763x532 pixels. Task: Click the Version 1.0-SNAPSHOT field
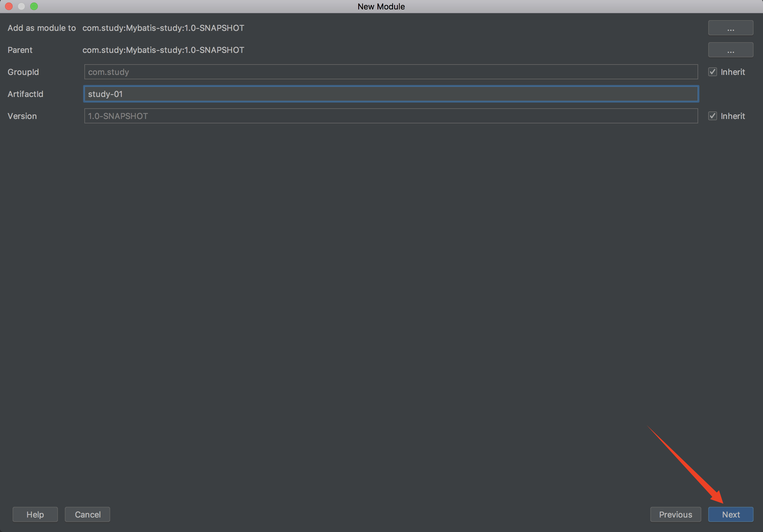coord(391,116)
